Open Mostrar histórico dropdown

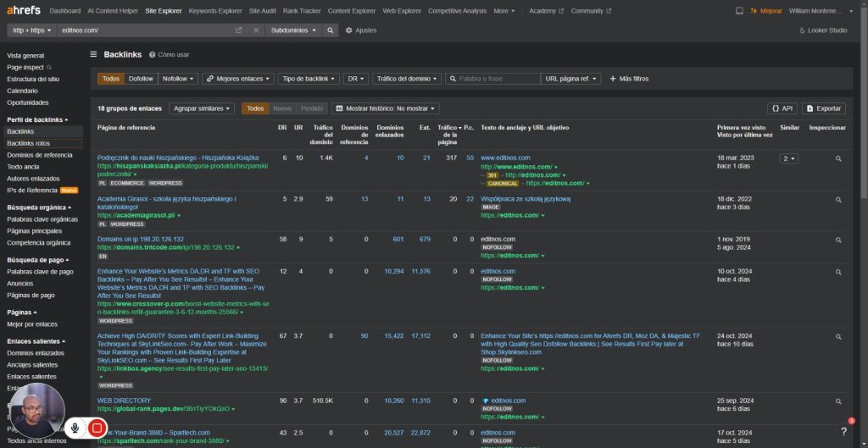click(386, 108)
